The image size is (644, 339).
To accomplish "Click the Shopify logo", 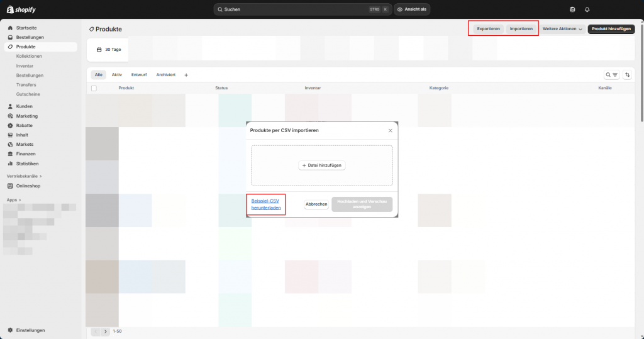I will click(21, 9).
